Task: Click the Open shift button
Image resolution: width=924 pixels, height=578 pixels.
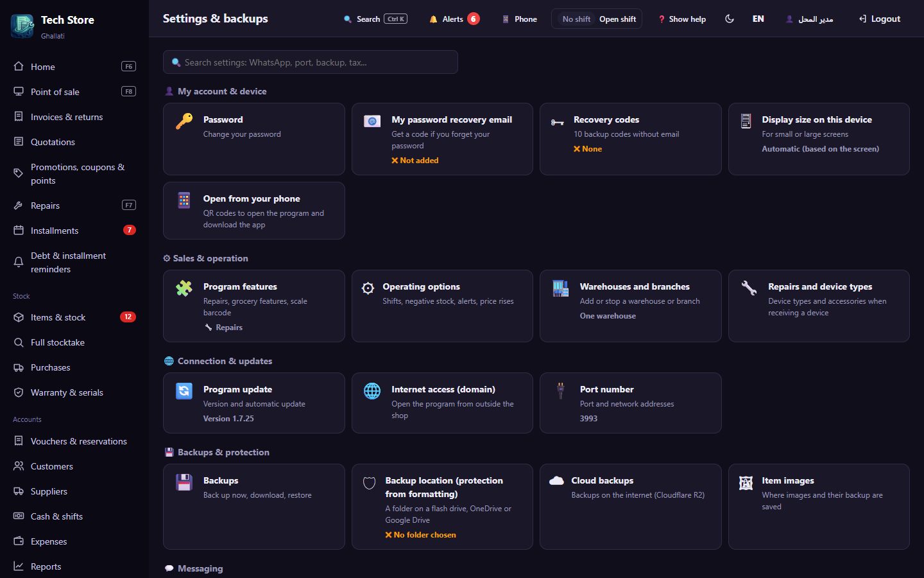Action: pos(618,19)
